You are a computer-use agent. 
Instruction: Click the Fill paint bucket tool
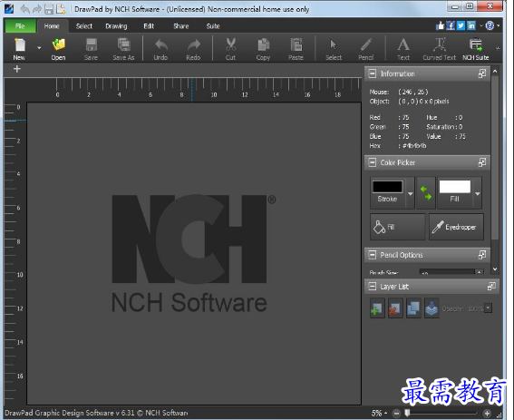tap(398, 227)
